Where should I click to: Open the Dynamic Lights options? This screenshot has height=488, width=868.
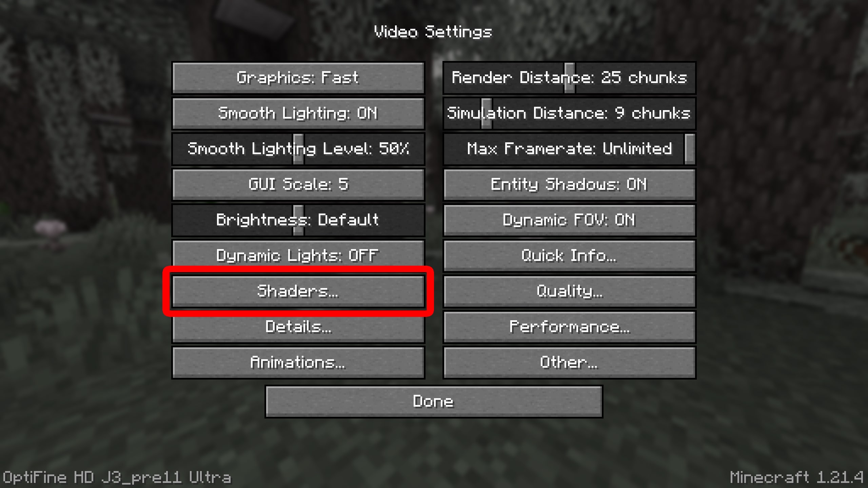[x=297, y=255]
